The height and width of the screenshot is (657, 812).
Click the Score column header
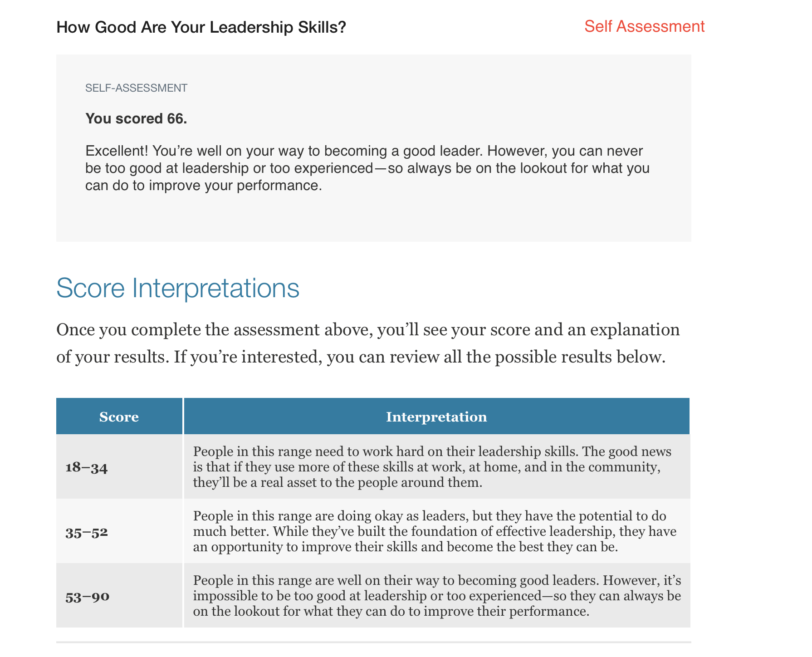pyautogui.click(x=119, y=417)
